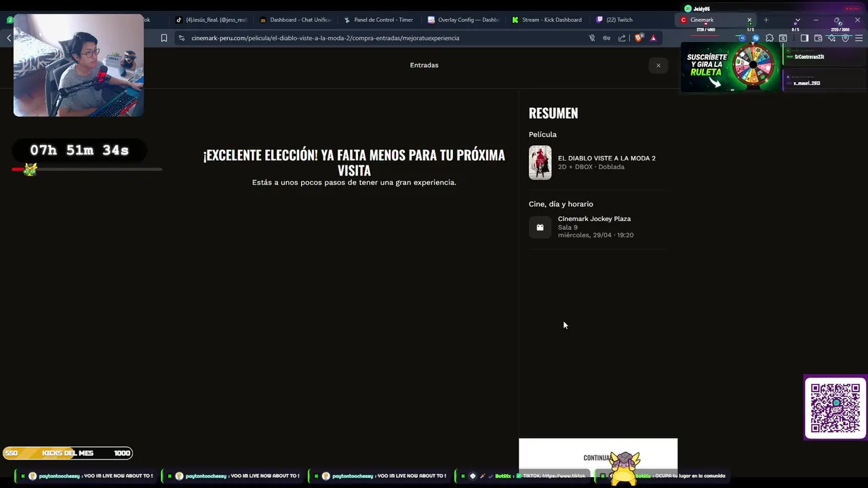Screen dimensions: 868x488
Task: Click the red timer progress bar under countdown
Action: 87,169
